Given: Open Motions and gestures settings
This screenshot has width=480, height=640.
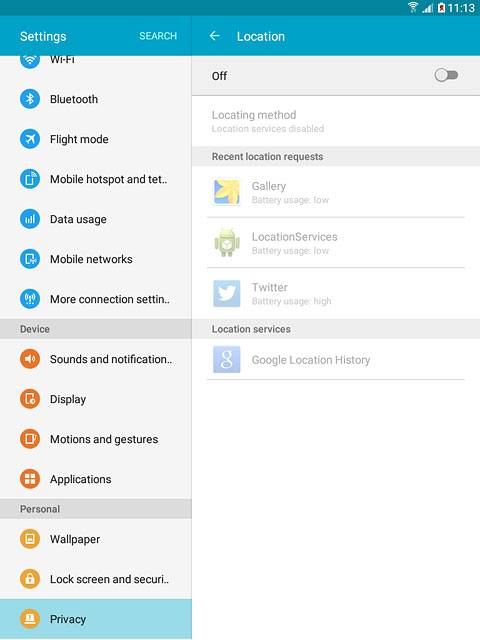Looking at the screenshot, I should click(96, 439).
